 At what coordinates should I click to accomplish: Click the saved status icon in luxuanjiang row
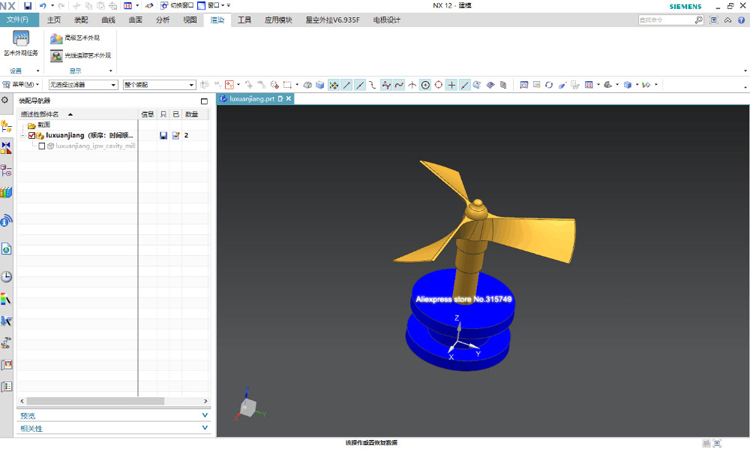coord(163,135)
